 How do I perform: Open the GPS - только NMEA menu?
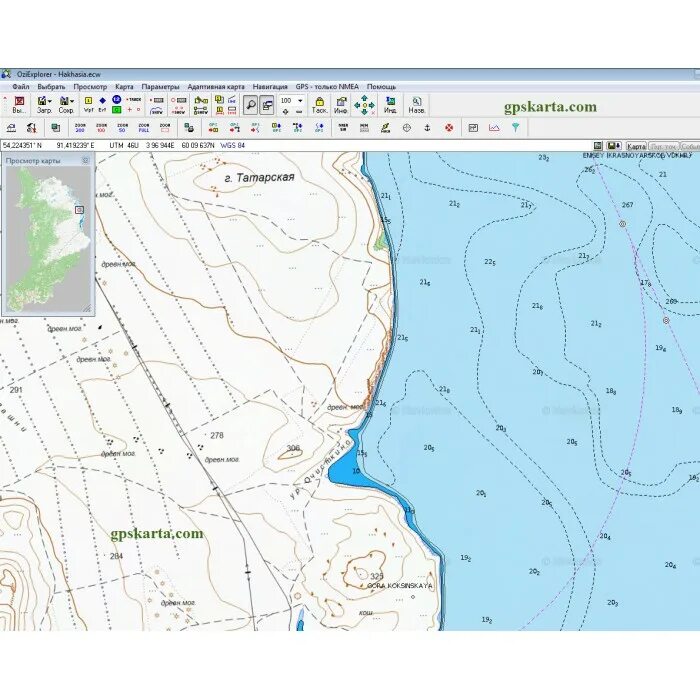[327, 87]
